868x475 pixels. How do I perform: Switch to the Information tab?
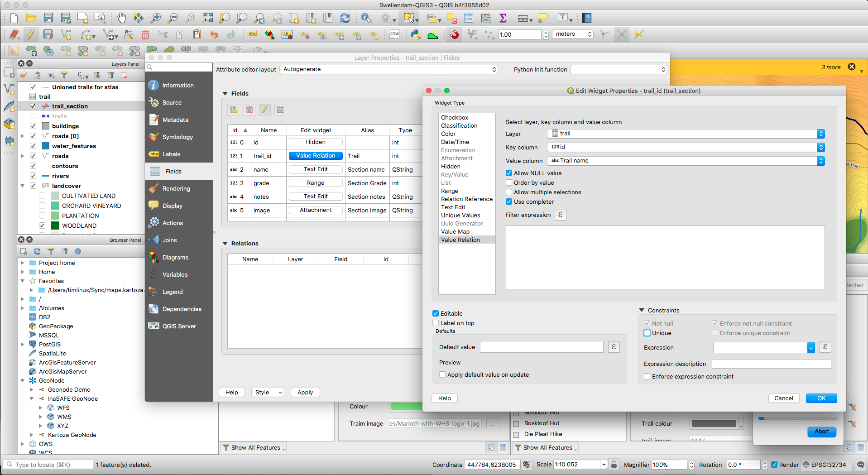click(x=179, y=85)
